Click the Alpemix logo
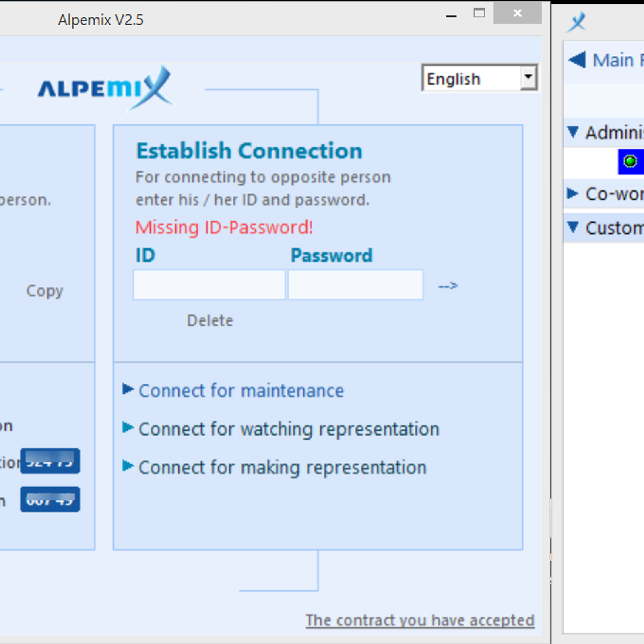This screenshot has width=644, height=644. [105, 88]
